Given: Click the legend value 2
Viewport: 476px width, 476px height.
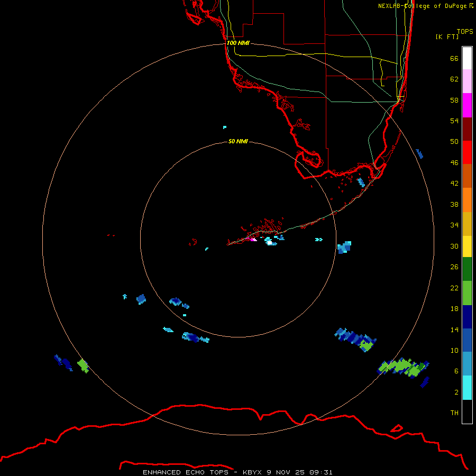Looking at the screenshot, I should [x=456, y=392].
